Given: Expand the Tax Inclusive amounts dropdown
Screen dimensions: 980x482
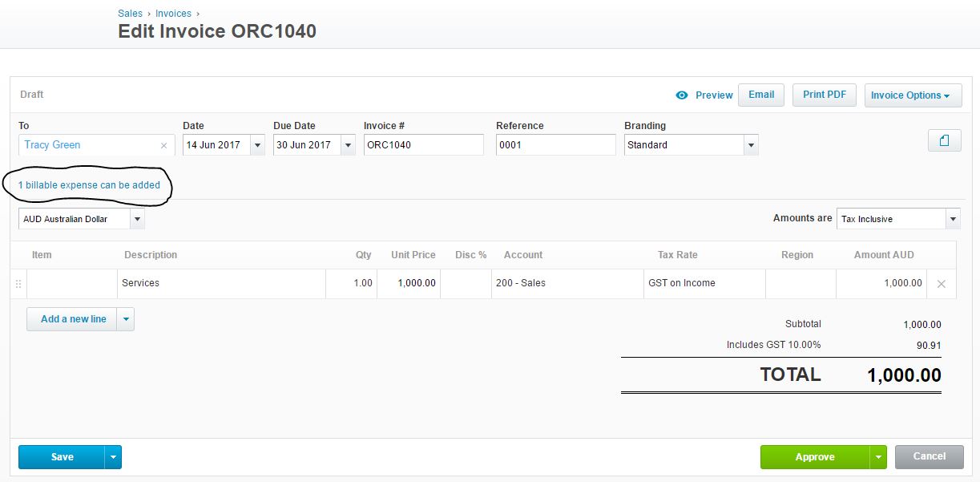Looking at the screenshot, I should pos(952,219).
